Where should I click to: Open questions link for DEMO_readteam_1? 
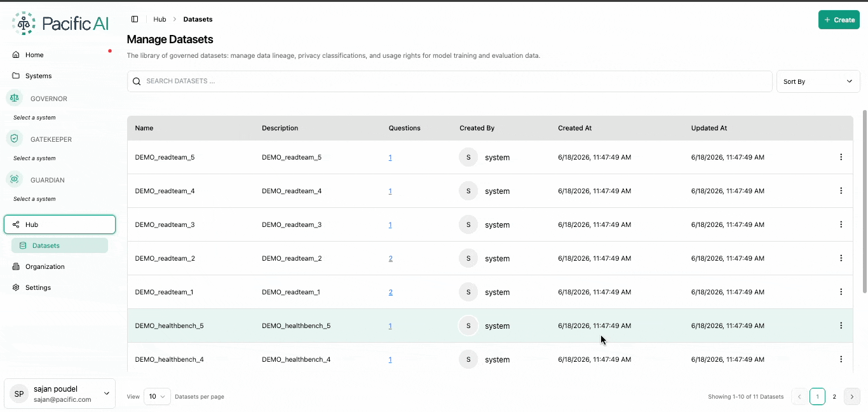pyautogui.click(x=391, y=292)
